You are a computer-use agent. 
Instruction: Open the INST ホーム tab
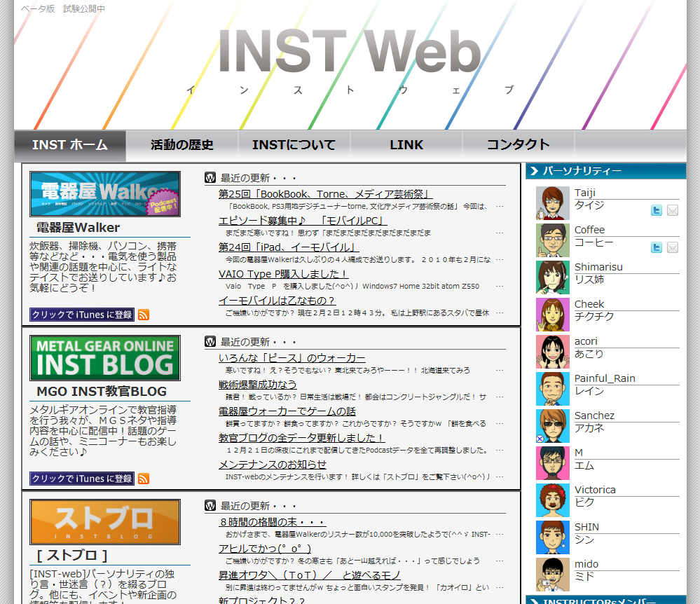70,146
